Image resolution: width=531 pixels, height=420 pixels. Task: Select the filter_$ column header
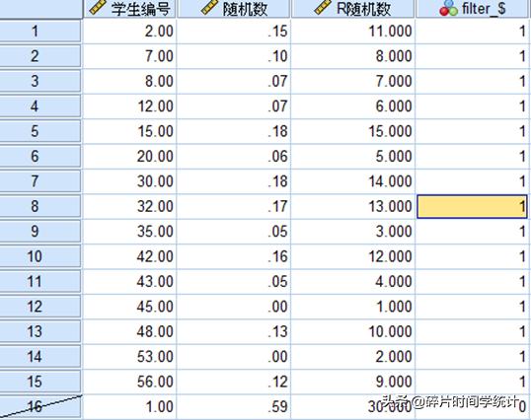point(473,9)
